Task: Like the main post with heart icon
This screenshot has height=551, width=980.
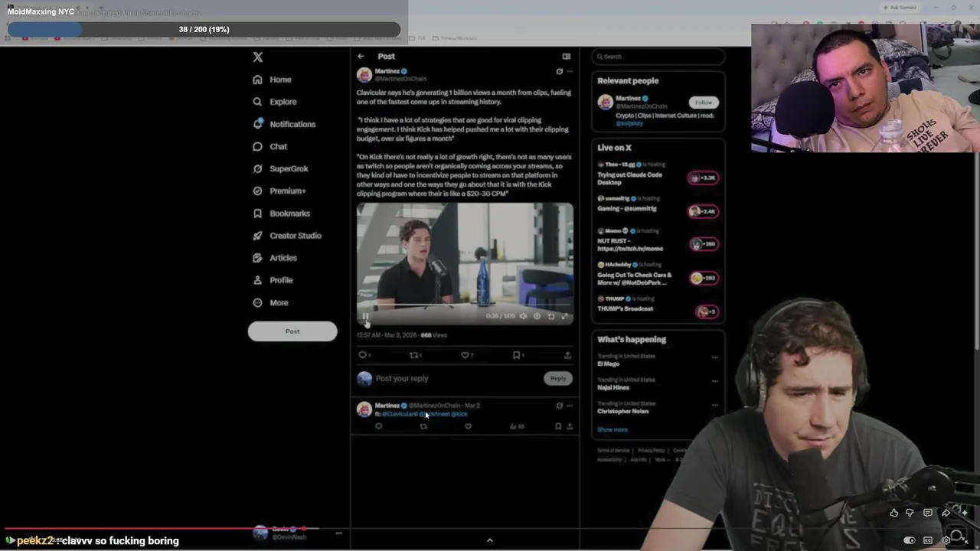Action: click(x=465, y=355)
